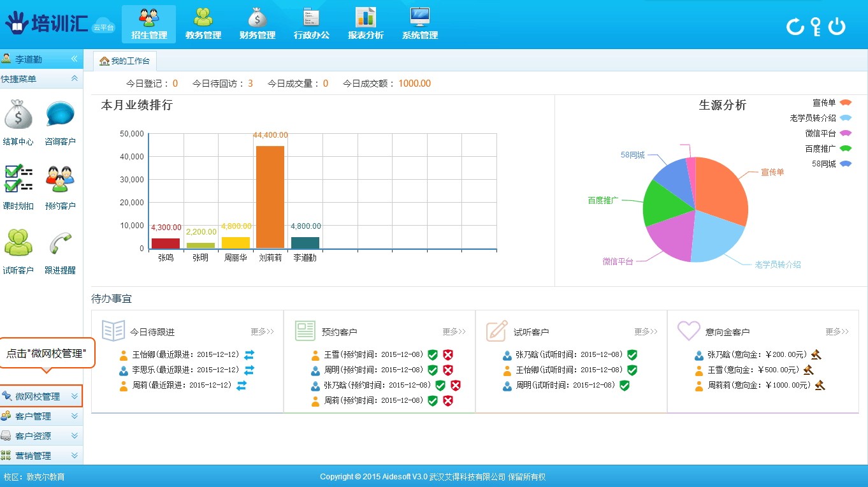Viewport: 868px width, 487px height.
Task: Click the 培训汇 logo
Action: (47, 22)
